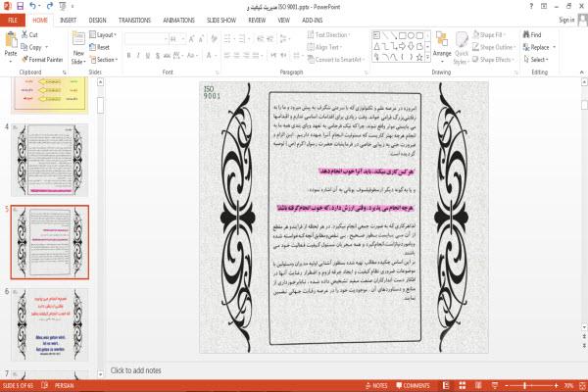Open the Layout dropdown
The image size is (588, 392).
(x=103, y=34)
